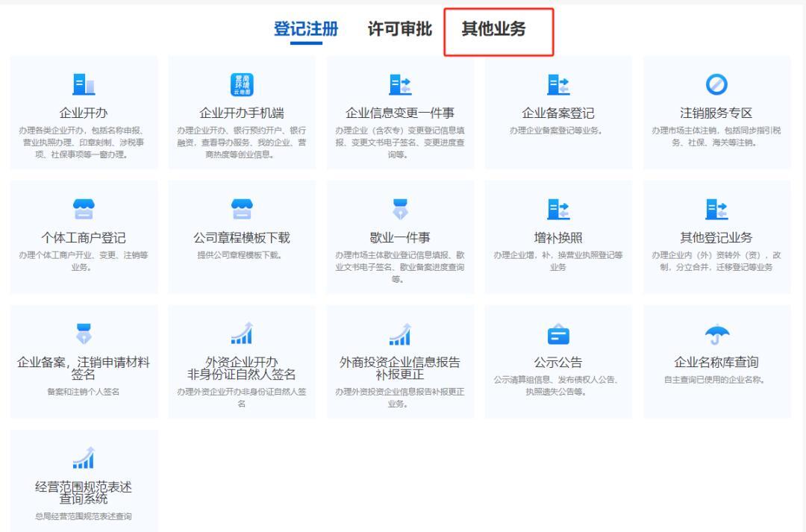Open 企业备案登记 service
The image size is (806, 532).
pyautogui.click(x=559, y=84)
